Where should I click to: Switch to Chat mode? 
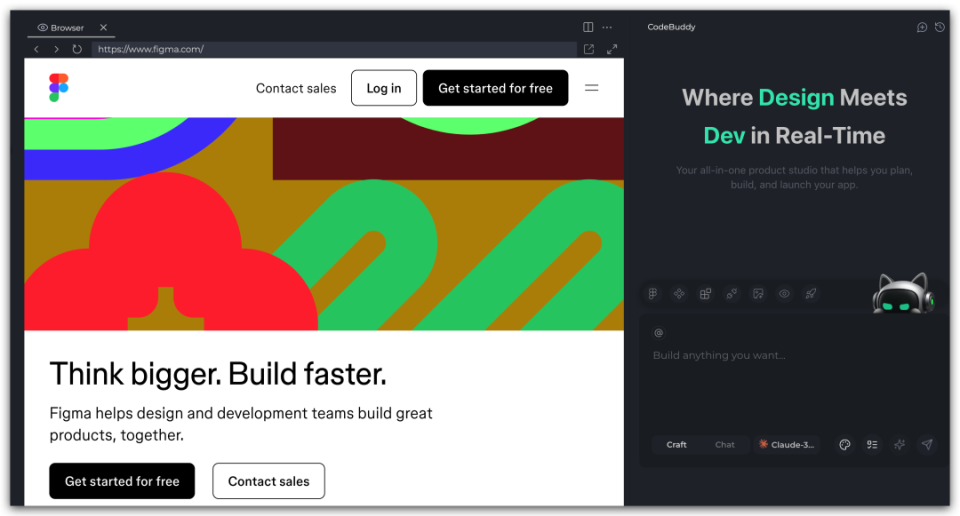(x=725, y=445)
